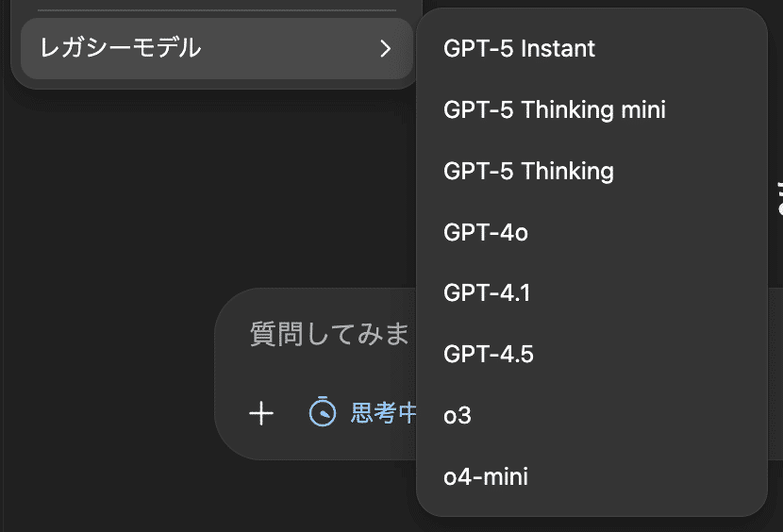The width and height of the screenshot is (783, 532).
Task: Select the first model in the legacy list
Action: (519, 48)
